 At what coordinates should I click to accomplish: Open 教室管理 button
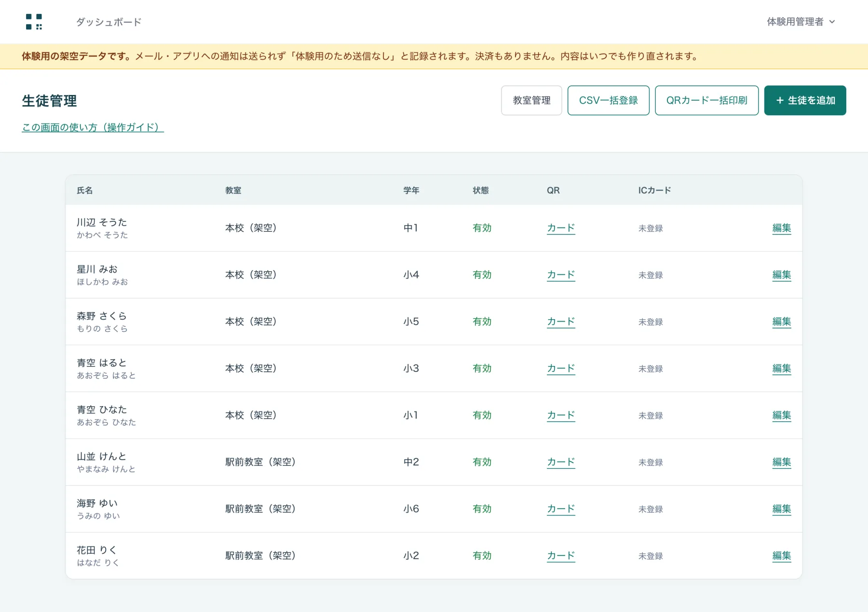click(531, 100)
